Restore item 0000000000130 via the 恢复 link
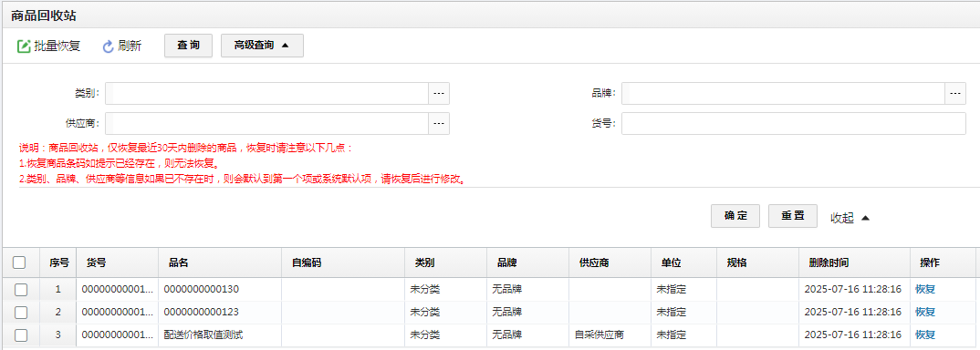Viewport: 980px width, 350px height. (925, 290)
